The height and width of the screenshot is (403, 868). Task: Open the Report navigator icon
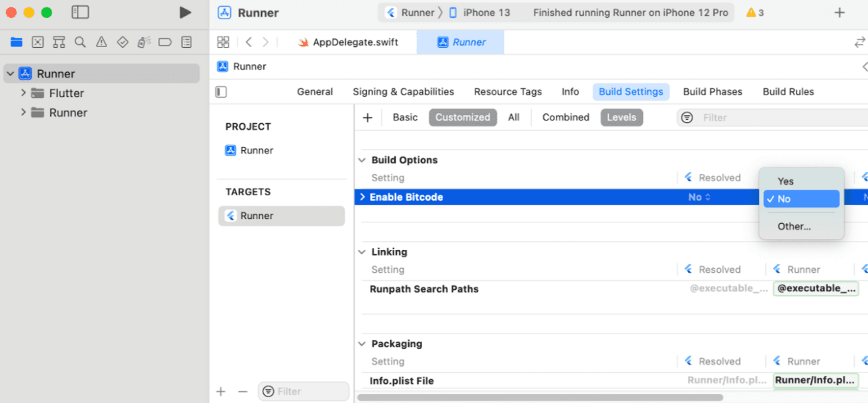click(x=187, y=42)
